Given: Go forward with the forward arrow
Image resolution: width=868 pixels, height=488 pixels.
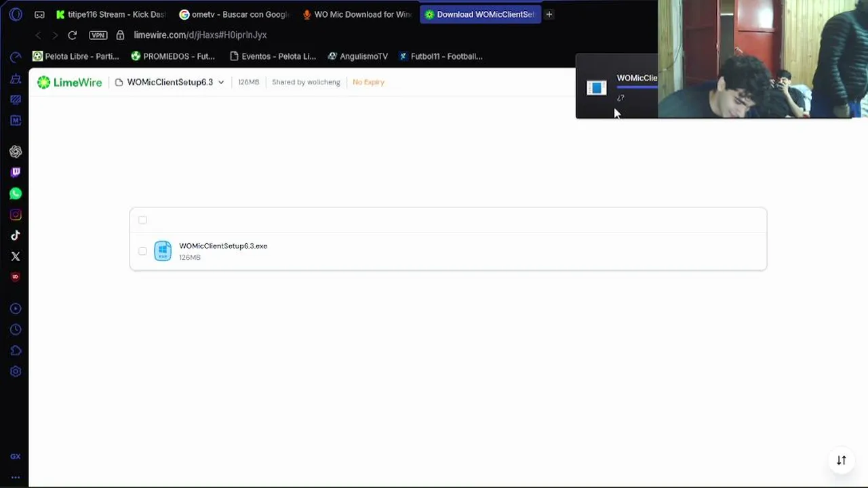Looking at the screenshot, I should (x=55, y=35).
